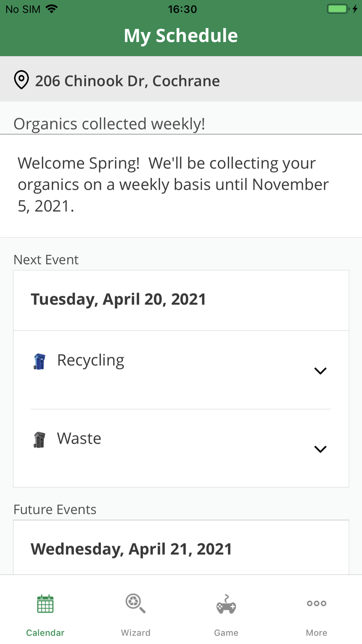Expand the Waste chevron

pos(320,449)
